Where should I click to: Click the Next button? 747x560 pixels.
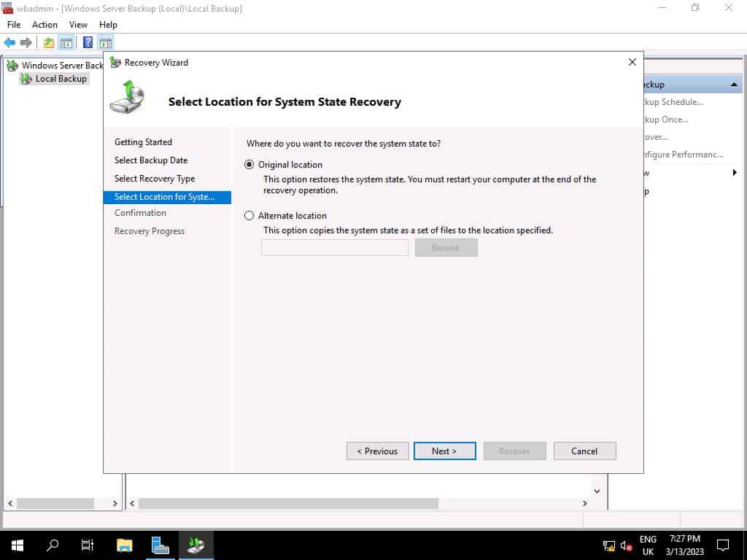click(x=444, y=451)
